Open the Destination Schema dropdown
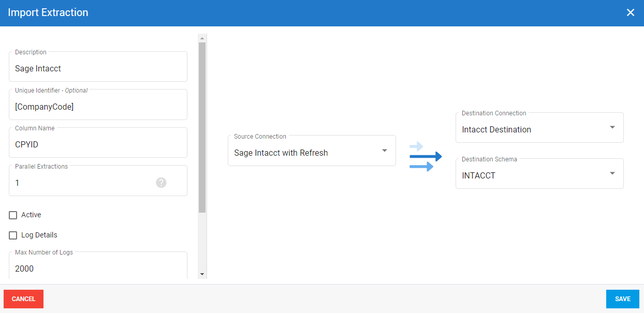644x313 pixels. tap(539, 175)
